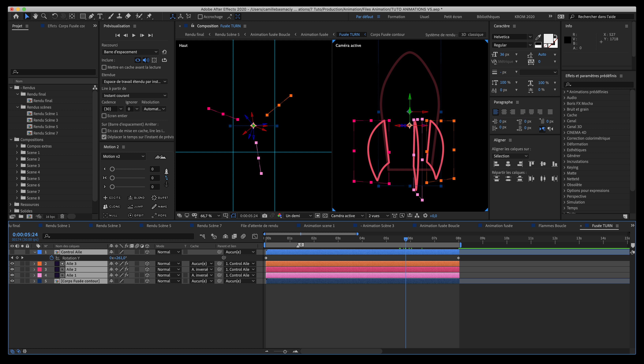
Task: Play the preview
Action: 134,35
